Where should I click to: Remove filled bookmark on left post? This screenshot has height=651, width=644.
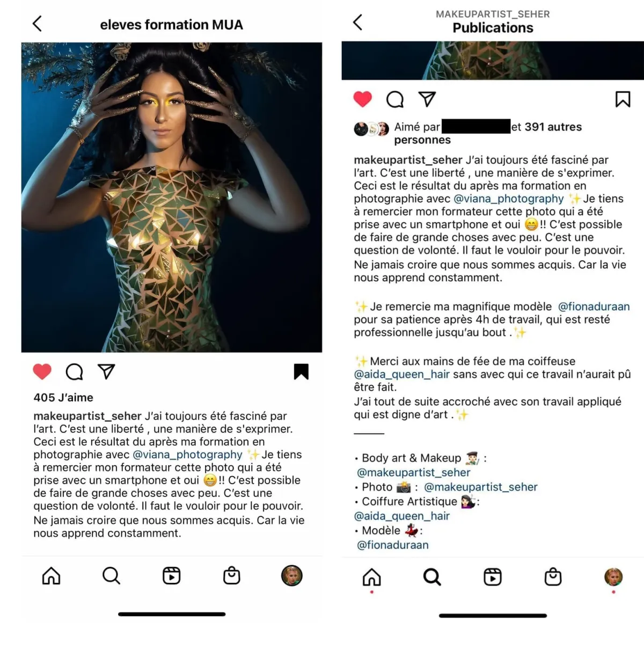(x=301, y=371)
